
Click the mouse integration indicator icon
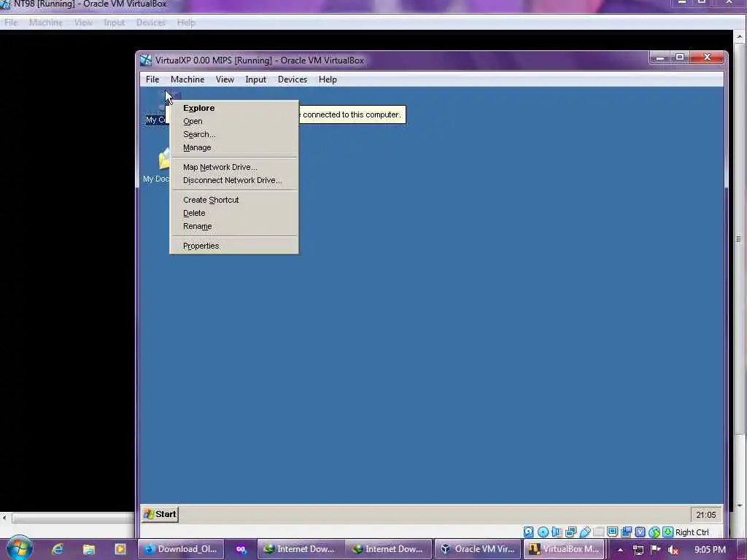pos(654,532)
